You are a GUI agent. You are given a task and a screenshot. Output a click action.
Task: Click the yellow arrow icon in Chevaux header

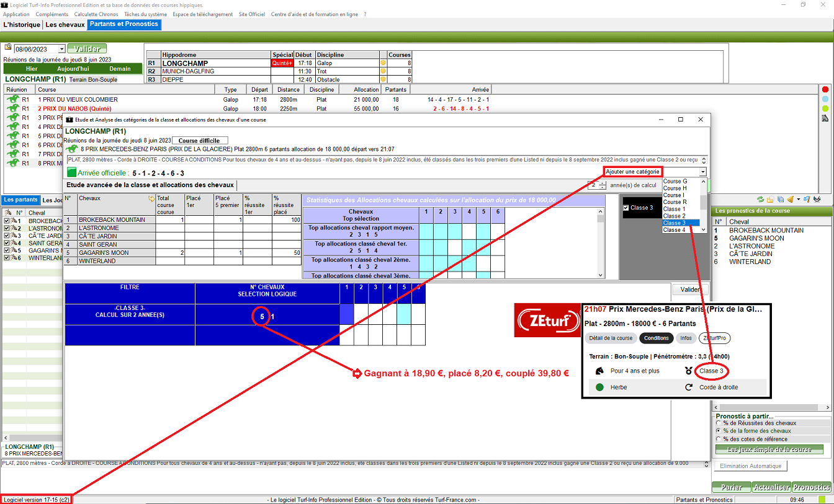[x=151, y=199]
